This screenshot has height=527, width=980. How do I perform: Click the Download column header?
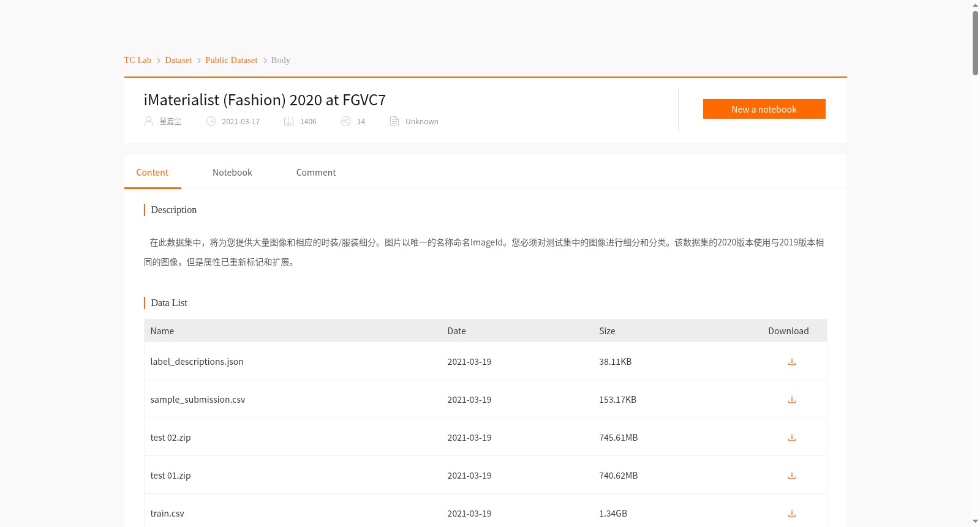coord(788,331)
